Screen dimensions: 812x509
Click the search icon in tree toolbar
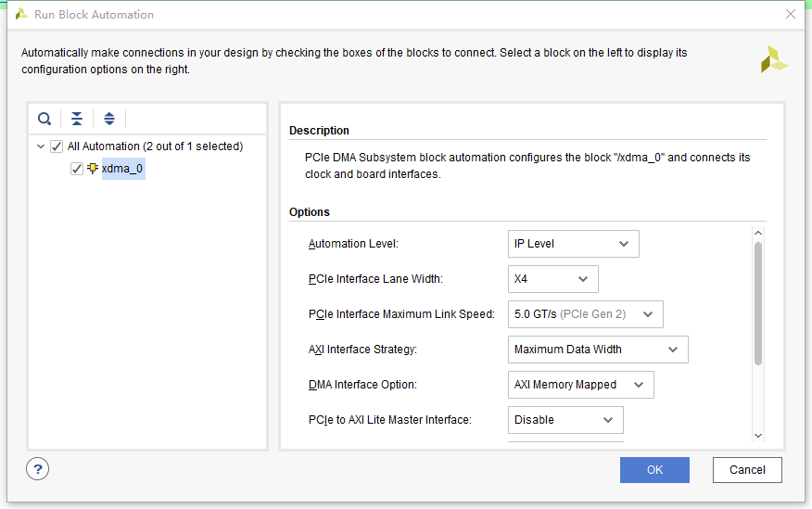point(44,119)
